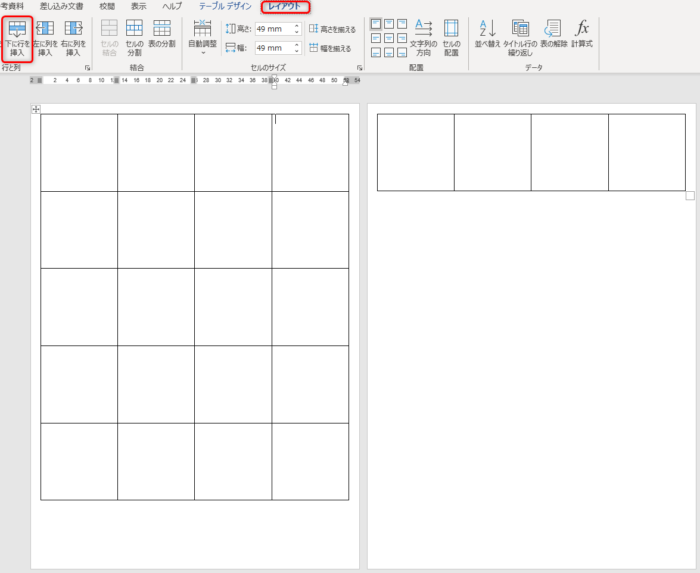Click the table move handle at top-left

(x=37, y=108)
